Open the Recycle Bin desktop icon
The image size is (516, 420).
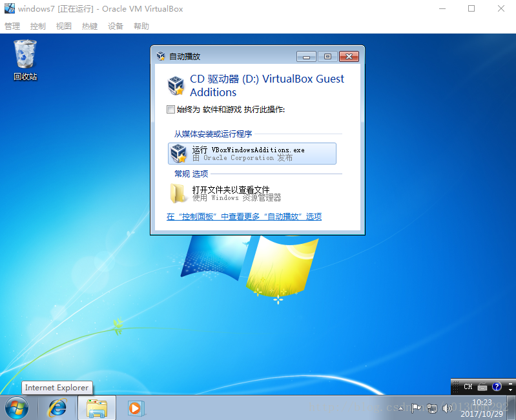click(25, 60)
